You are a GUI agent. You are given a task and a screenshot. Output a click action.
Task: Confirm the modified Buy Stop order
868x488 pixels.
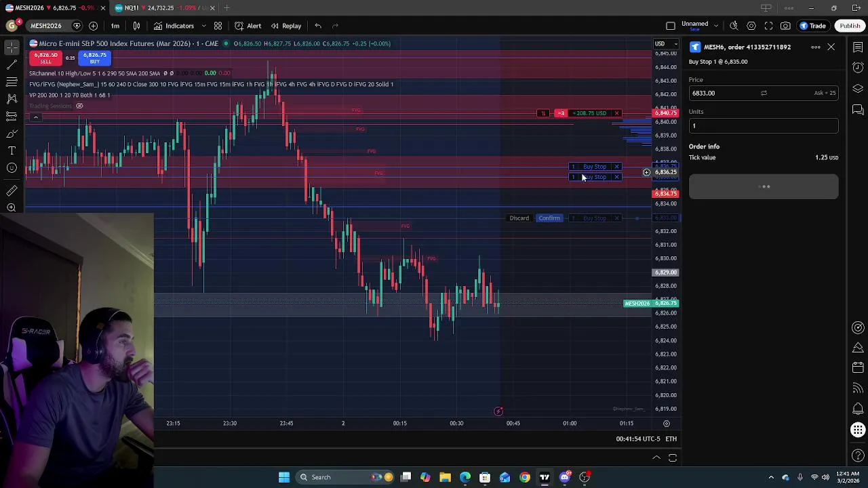(549, 218)
